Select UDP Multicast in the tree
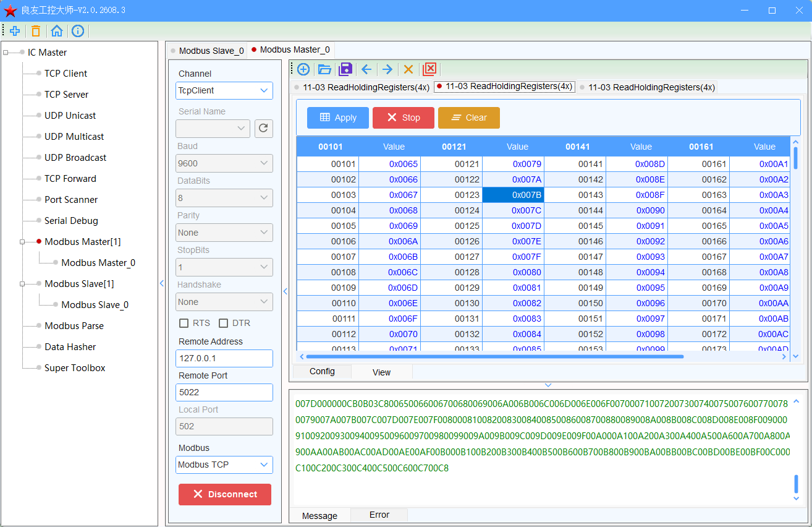Viewport: 812px width, 527px height. pyautogui.click(x=74, y=137)
